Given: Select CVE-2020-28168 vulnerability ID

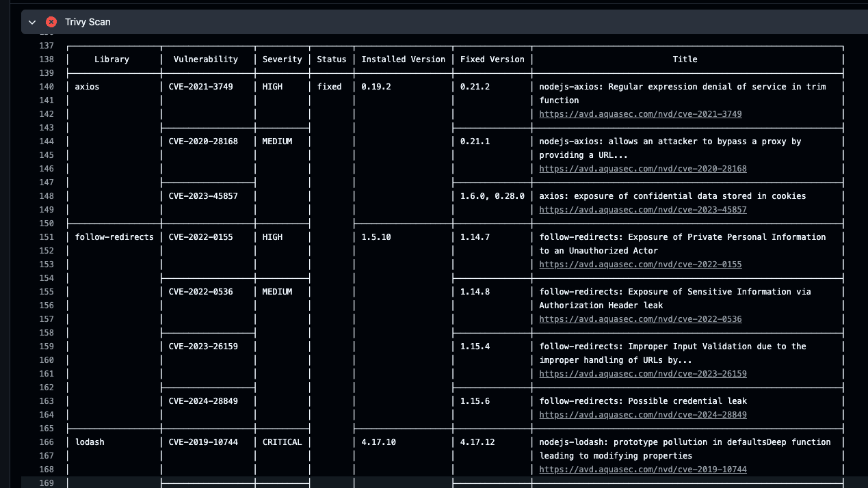Looking at the screenshot, I should [203, 141].
